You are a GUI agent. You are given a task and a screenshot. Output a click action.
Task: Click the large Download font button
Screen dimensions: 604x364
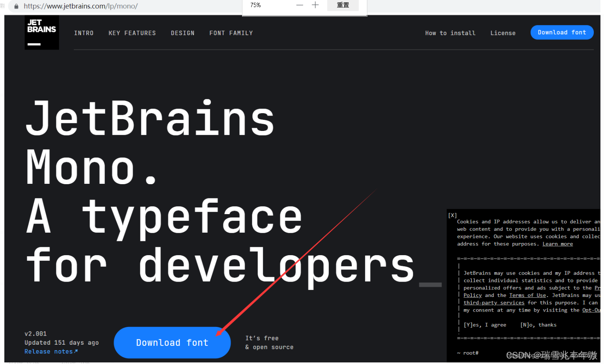tap(172, 343)
